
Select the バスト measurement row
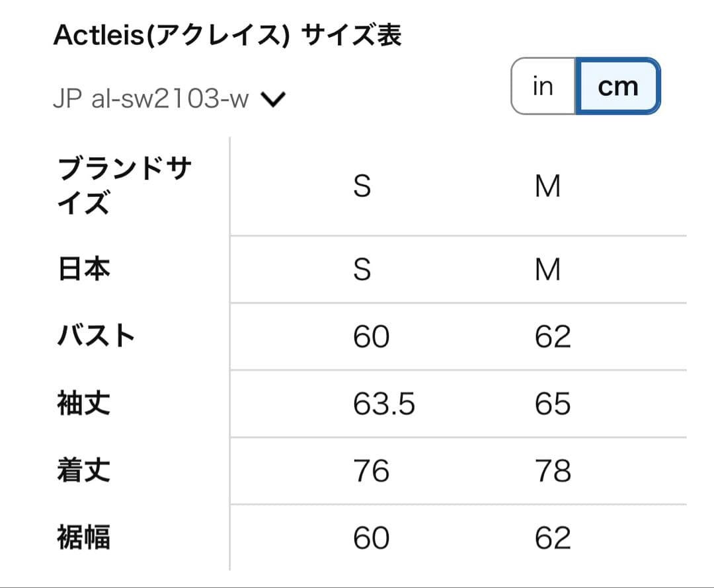tap(95, 335)
